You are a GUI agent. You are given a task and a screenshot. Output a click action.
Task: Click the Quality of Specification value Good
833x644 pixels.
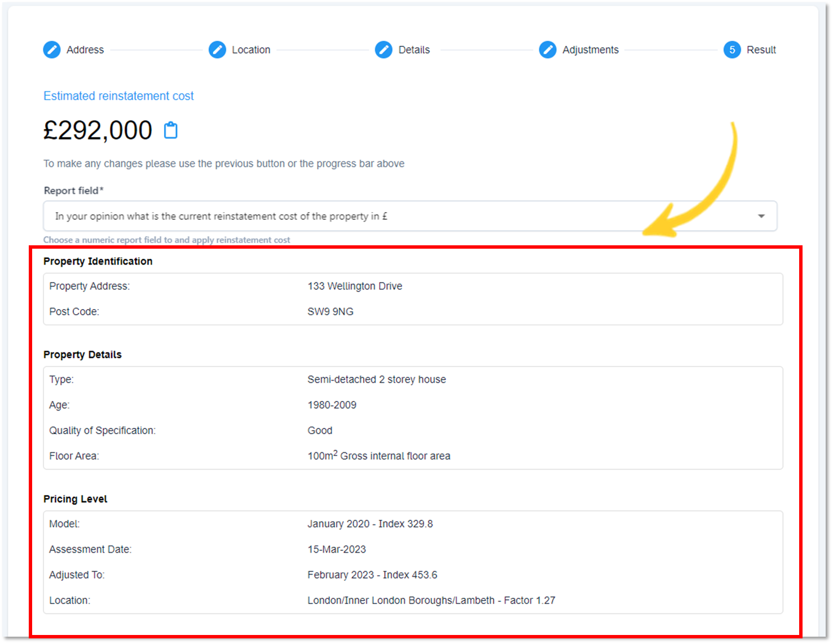point(320,430)
